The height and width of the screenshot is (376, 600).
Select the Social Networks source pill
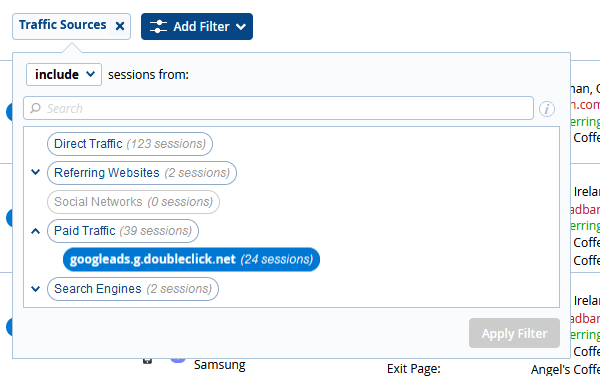[133, 202]
